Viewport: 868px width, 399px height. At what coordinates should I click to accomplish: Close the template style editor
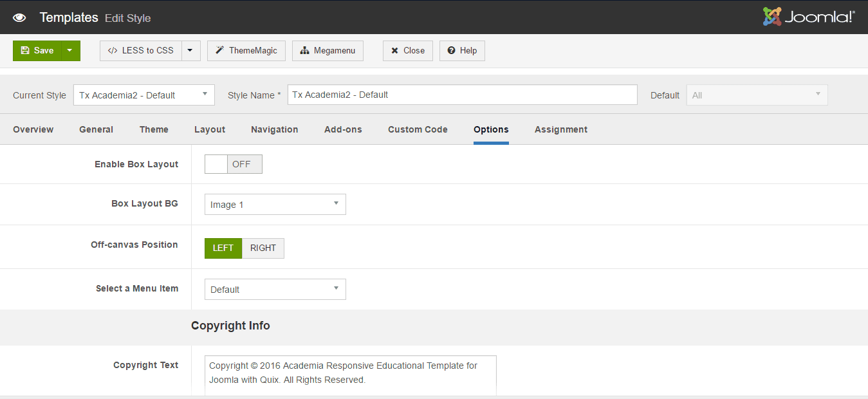(407, 51)
